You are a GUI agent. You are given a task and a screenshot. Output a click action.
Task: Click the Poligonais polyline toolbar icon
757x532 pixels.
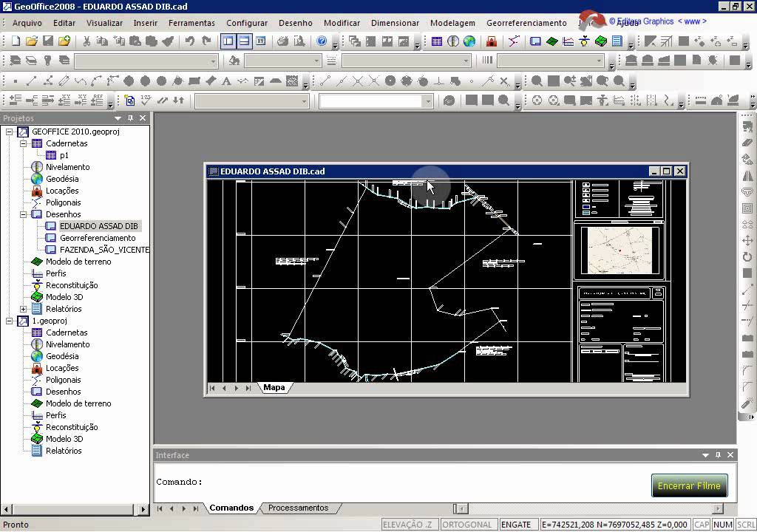pos(515,41)
